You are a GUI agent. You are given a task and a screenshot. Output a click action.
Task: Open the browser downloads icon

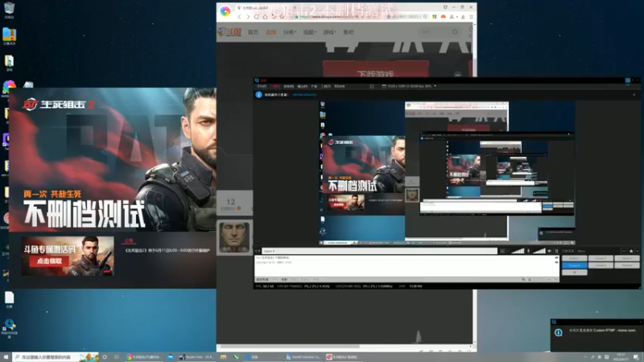tap(463, 17)
